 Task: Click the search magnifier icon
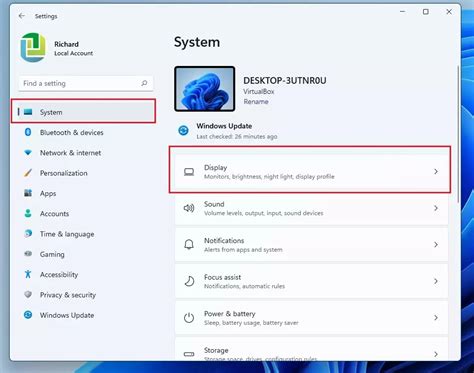(144, 83)
